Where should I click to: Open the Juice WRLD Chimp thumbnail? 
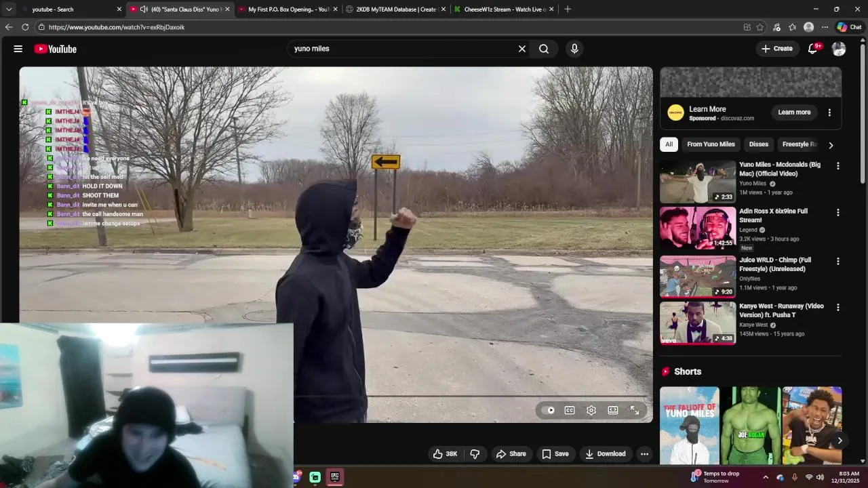pos(698,277)
